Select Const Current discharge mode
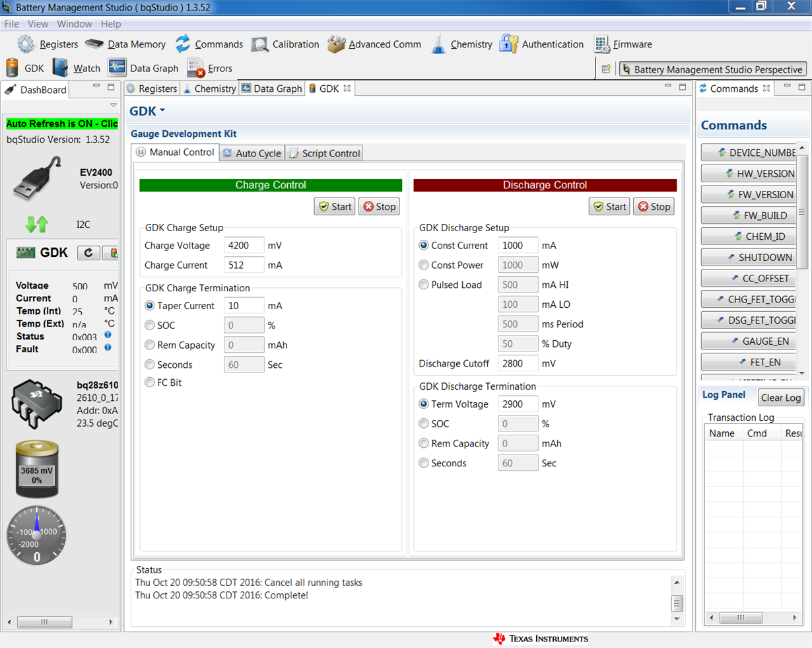This screenshot has width=812, height=648. coord(424,245)
